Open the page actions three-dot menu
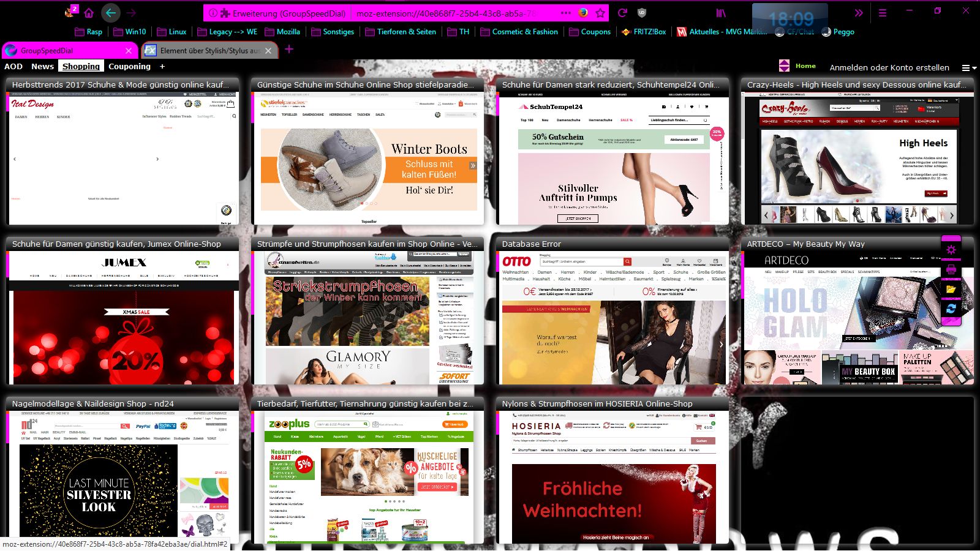This screenshot has width=980, height=551. click(x=566, y=12)
